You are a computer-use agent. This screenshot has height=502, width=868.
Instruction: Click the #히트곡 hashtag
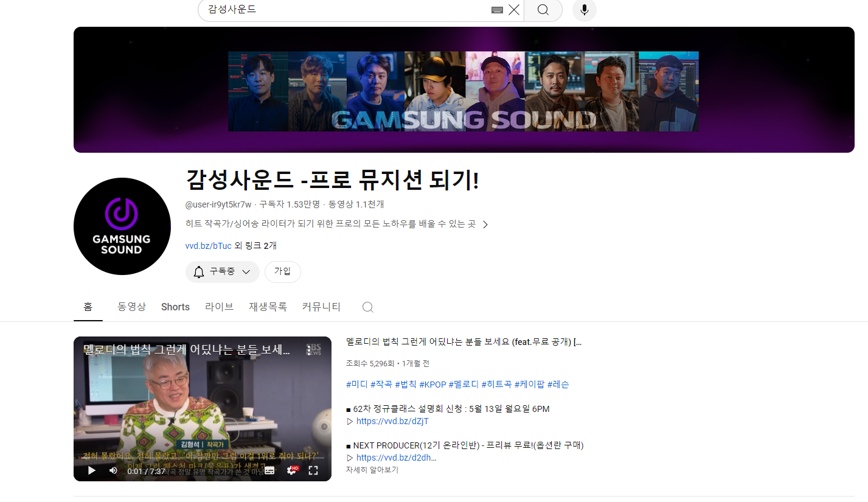496,385
